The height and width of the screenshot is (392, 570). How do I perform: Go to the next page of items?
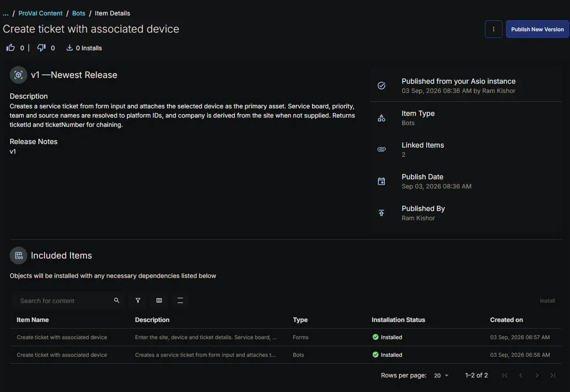537,375
